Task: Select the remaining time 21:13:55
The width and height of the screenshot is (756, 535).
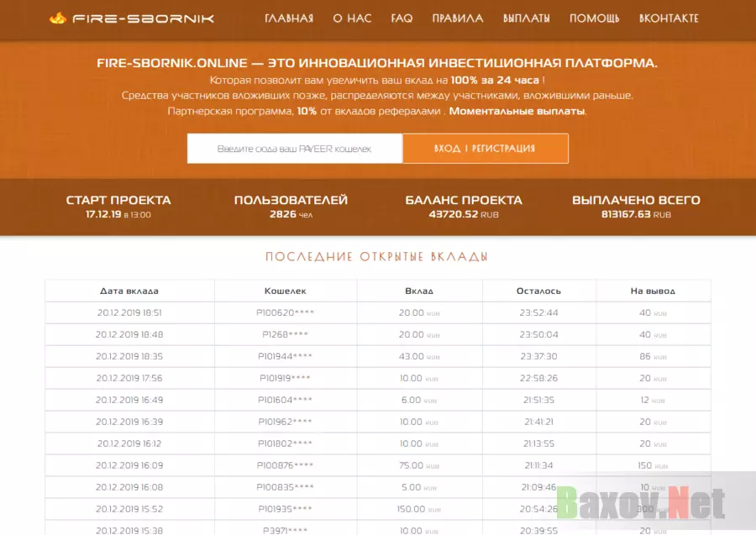Action: (x=538, y=444)
